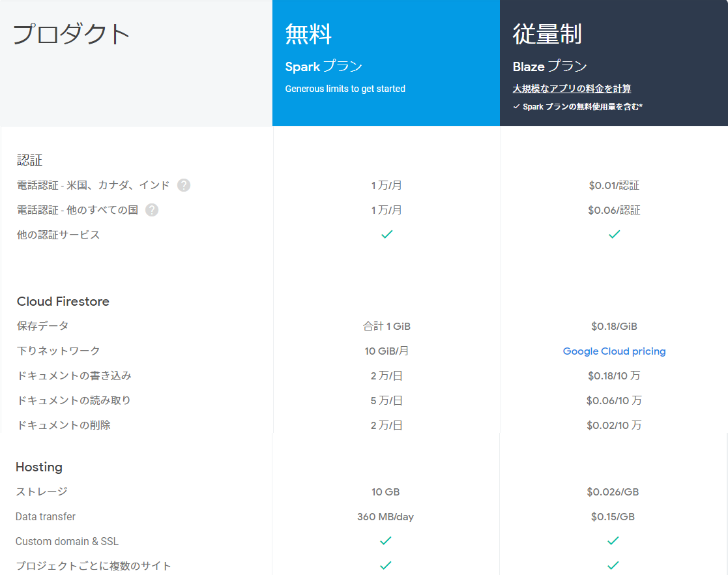Click the $0.01/認証 price
This screenshot has width=728, height=575.
point(614,185)
